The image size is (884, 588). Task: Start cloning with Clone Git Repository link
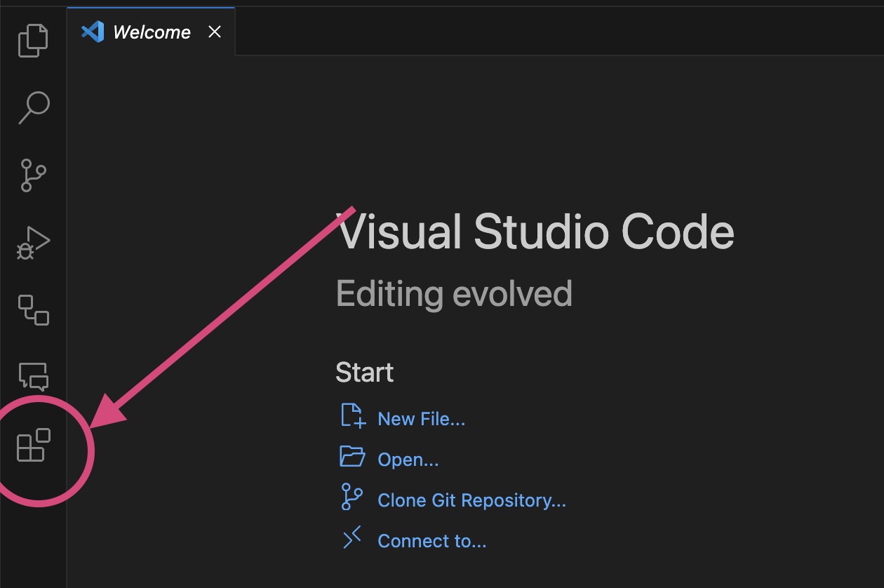pos(472,500)
